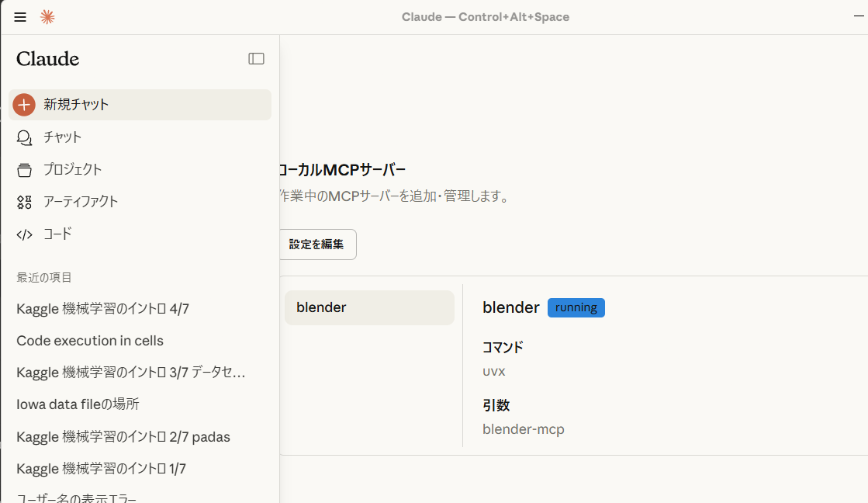Minimize the Claude window
The image size is (868, 503).
(859, 16)
